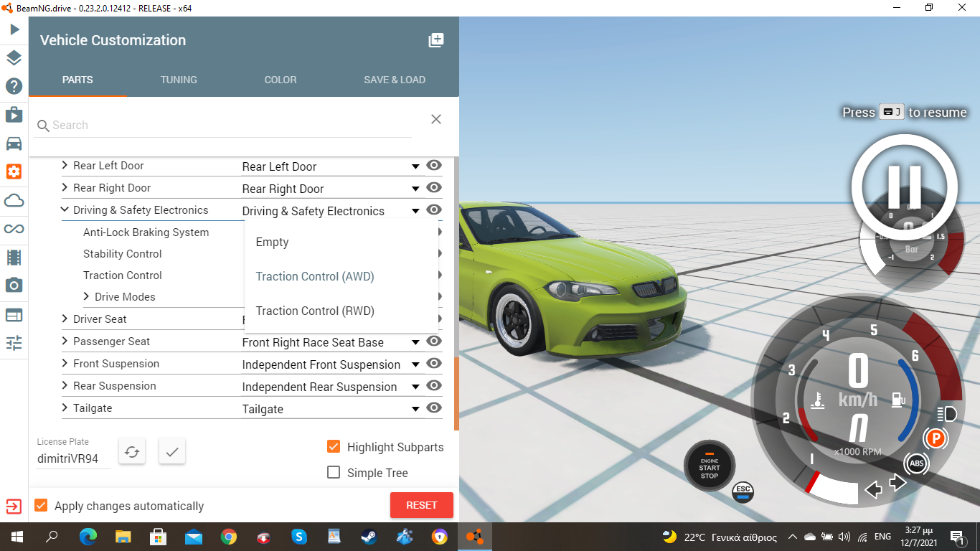This screenshot has width=980, height=551.
Task: Toggle visibility eye for Driving & Safety Electronics
Action: tap(433, 209)
